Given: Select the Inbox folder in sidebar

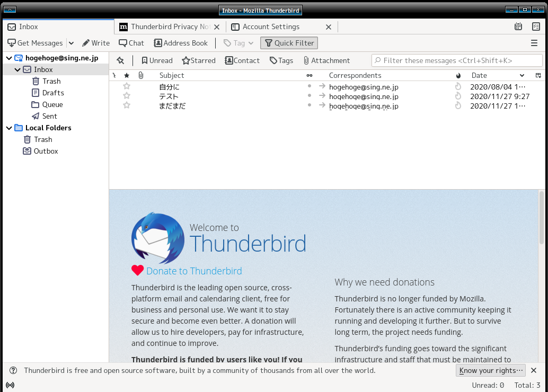Looking at the screenshot, I should [x=43, y=69].
